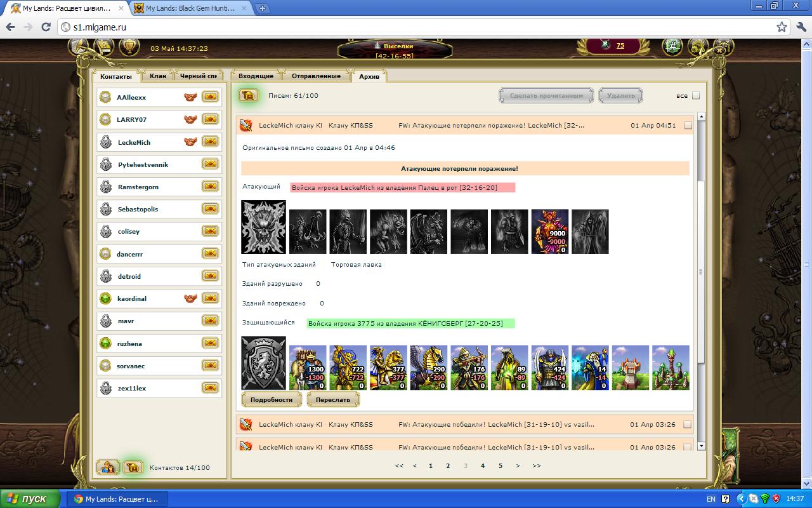Image resolution: width=812 pixels, height=508 pixels.
Task: Open the Входящие tab
Action: (x=256, y=76)
